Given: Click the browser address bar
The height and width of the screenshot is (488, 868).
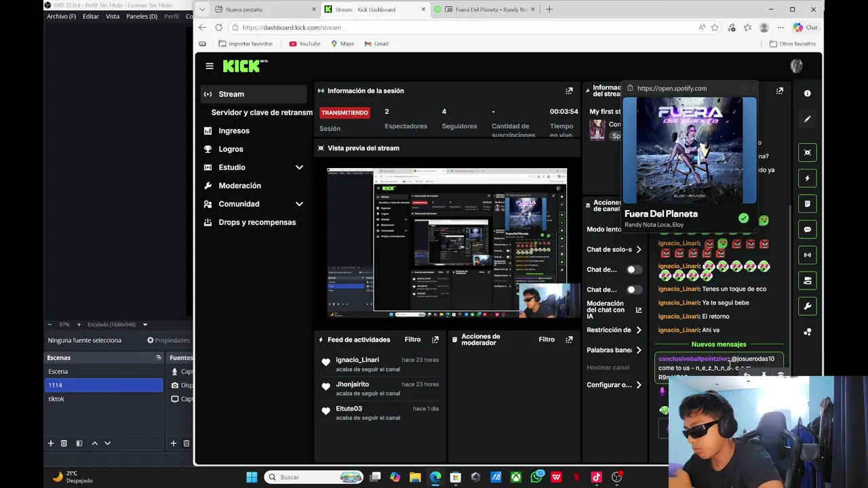Looking at the screenshot, I should click(x=461, y=27).
